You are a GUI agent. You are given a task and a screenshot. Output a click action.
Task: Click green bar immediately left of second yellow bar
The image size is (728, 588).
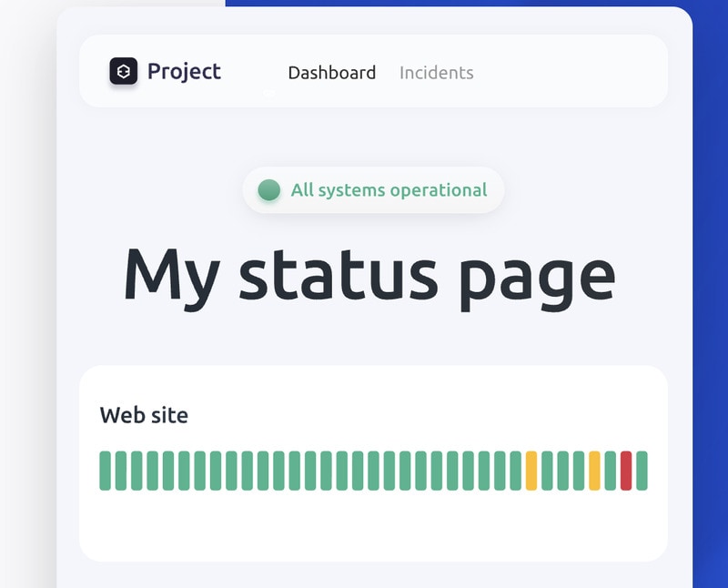point(579,471)
